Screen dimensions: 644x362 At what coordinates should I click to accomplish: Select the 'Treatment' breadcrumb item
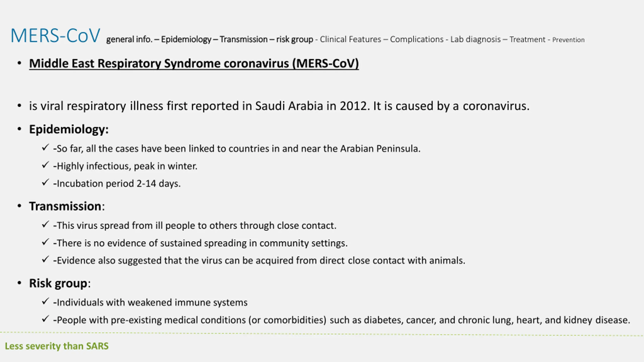pos(527,39)
